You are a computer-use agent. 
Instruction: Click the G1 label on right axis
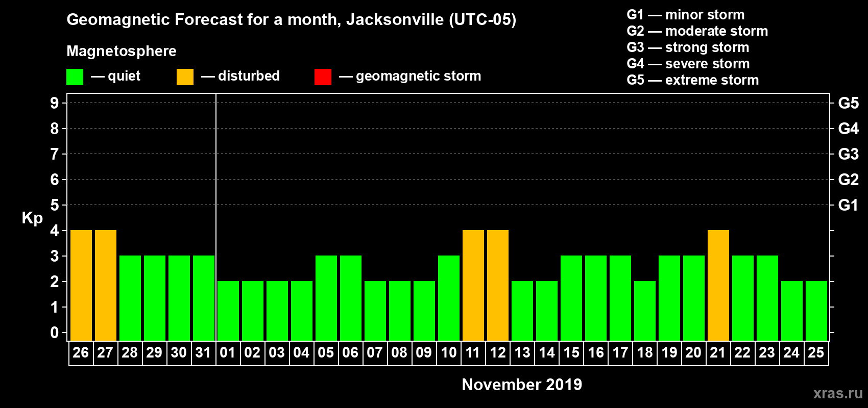(x=849, y=205)
